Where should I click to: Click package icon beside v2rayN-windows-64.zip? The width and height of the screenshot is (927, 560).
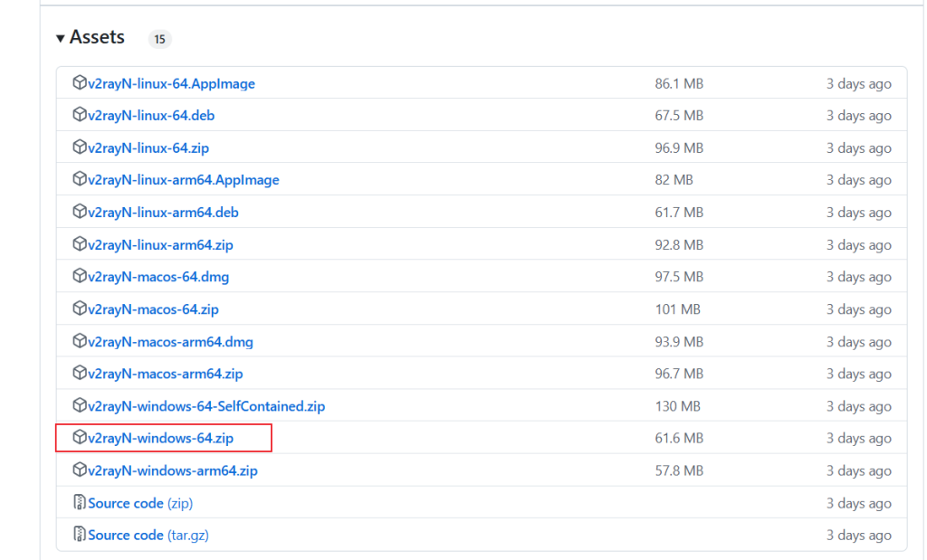(80, 438)
